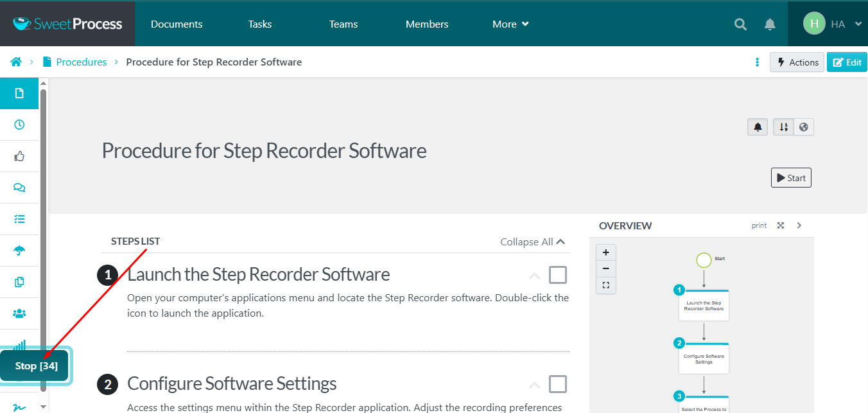Open the thumbs-up approvals icon
This screenshot has width=868, height=413.
19,156
